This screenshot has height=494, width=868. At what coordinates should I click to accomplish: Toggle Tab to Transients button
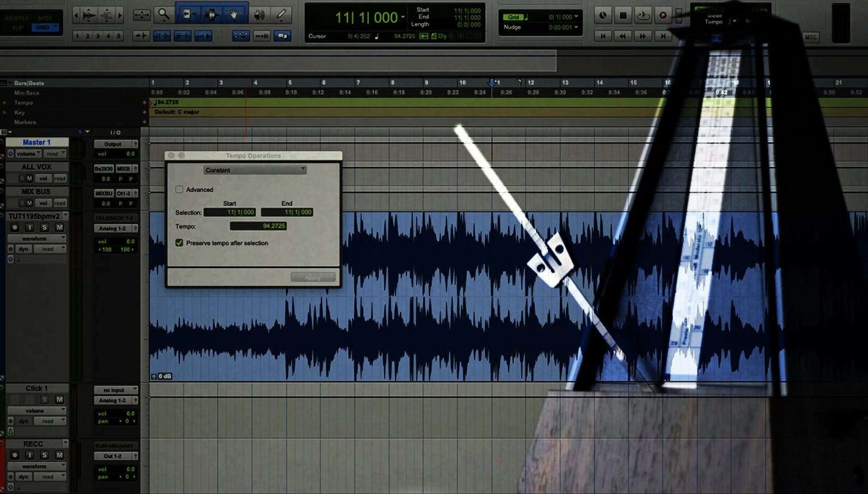[141, 36]
